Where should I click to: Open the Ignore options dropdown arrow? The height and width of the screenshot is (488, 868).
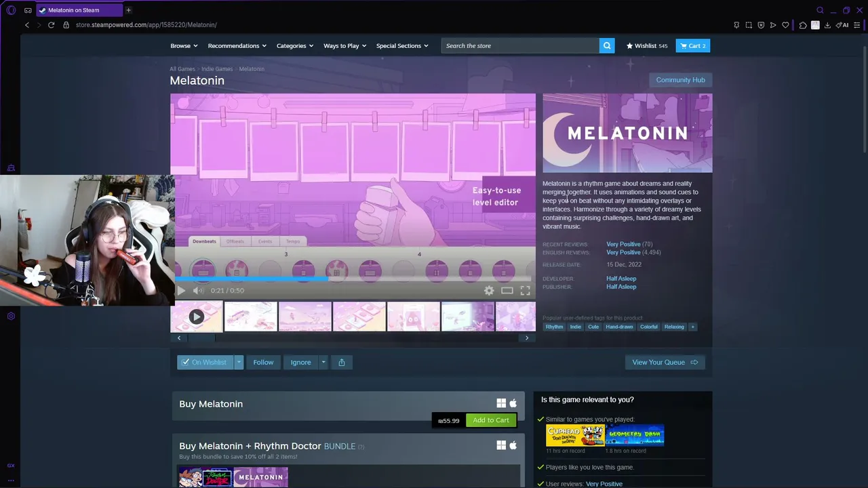click(x=323, y=363)
